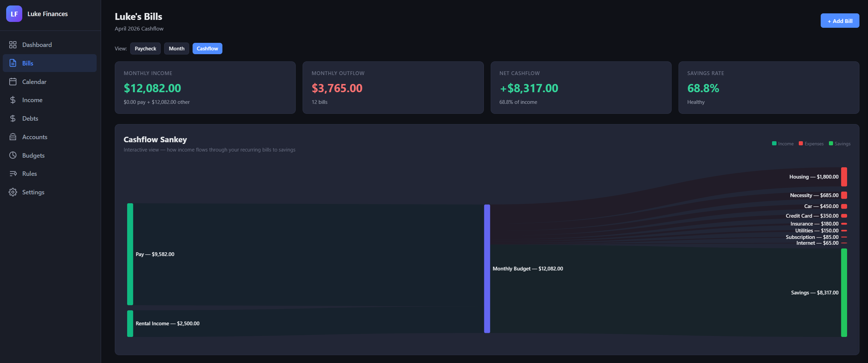Click the + Add Bill button
868x363 pixels.
[840, 21]
